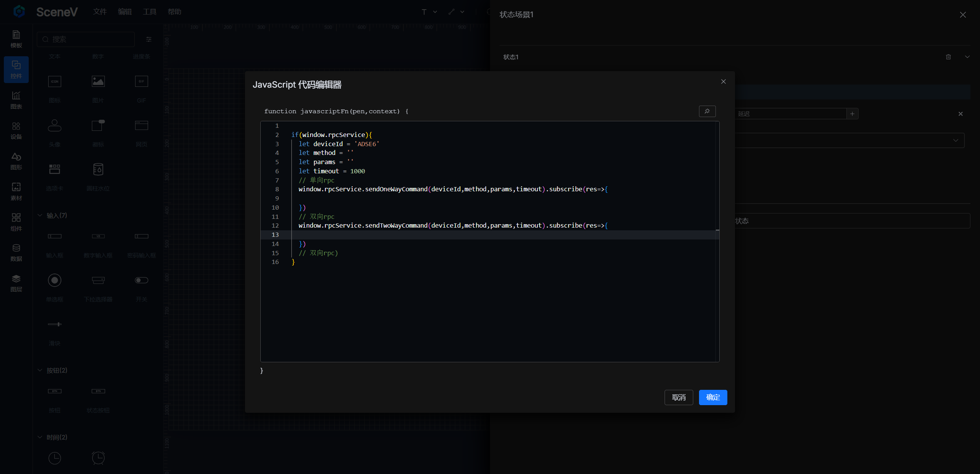Select the 滑块 slider component
This screenshot has width=980, height=474.
pyautogui.click(x=55, y=324)
